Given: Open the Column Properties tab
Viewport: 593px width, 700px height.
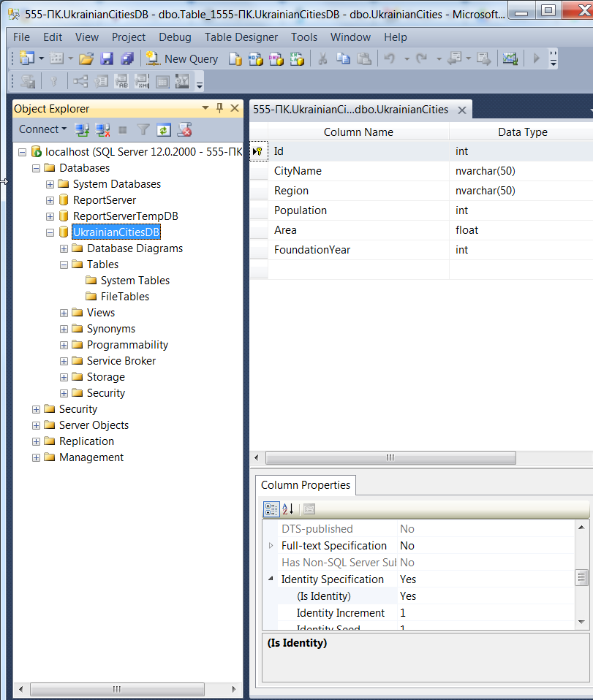Looking at the screenshot, I should pos(306,485).
